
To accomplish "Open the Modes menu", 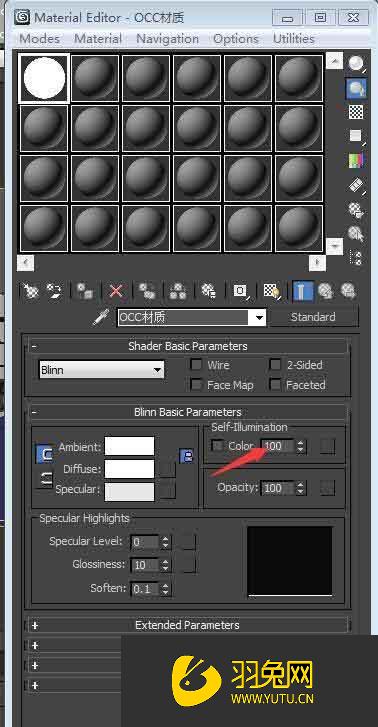I will tap(39, 39).
